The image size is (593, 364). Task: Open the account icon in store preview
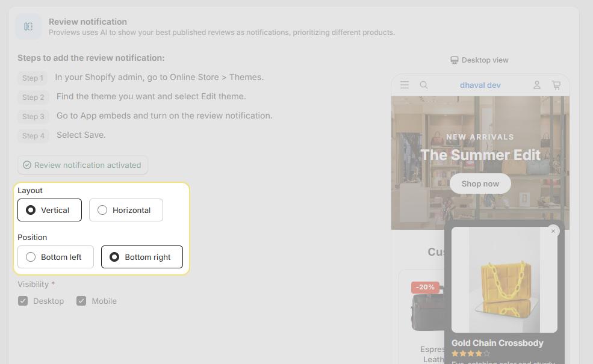[536, 85]
